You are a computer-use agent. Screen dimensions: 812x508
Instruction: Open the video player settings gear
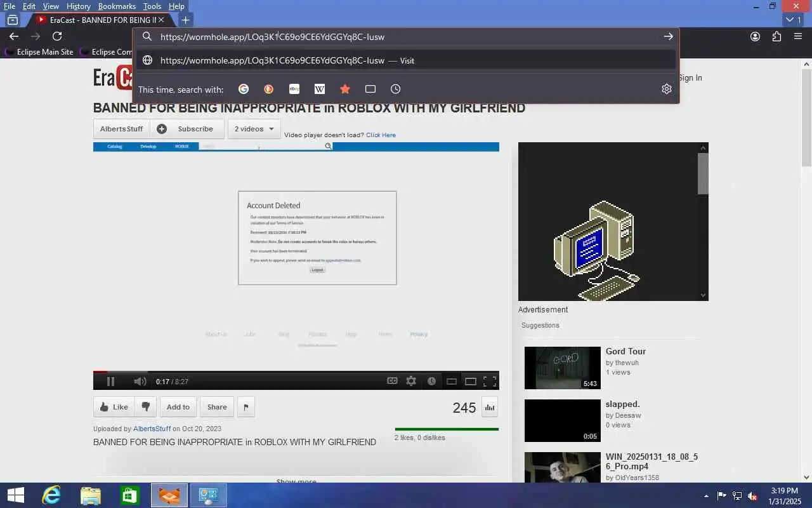pos(411,381)
